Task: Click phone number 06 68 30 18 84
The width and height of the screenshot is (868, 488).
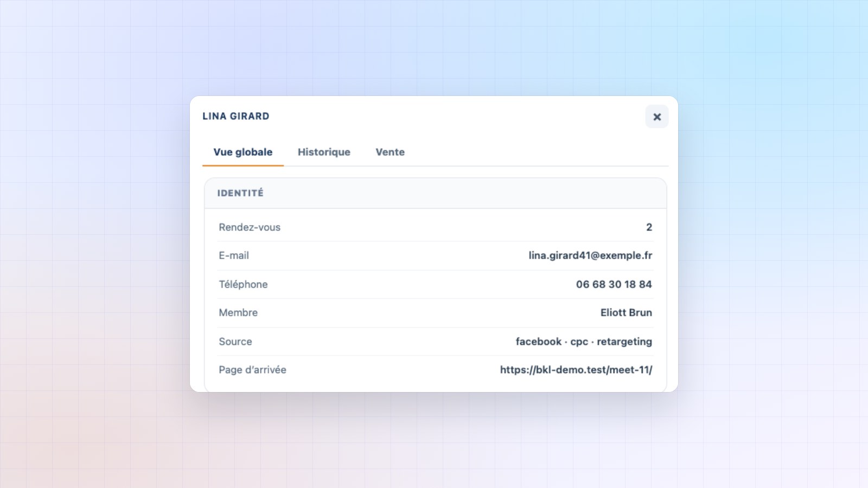Action: pos(614,284)
